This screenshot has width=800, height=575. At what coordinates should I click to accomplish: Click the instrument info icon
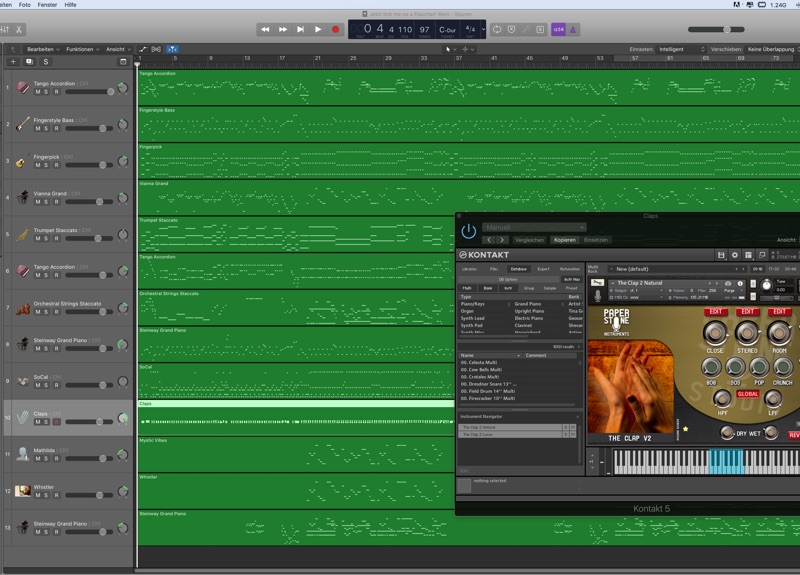pos(740,283)
